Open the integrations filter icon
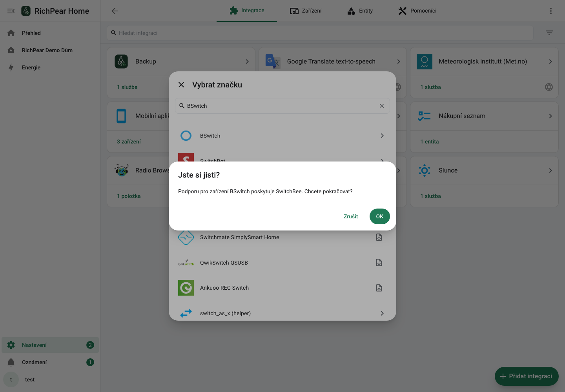565x392 pixels. tap(549, 33)
